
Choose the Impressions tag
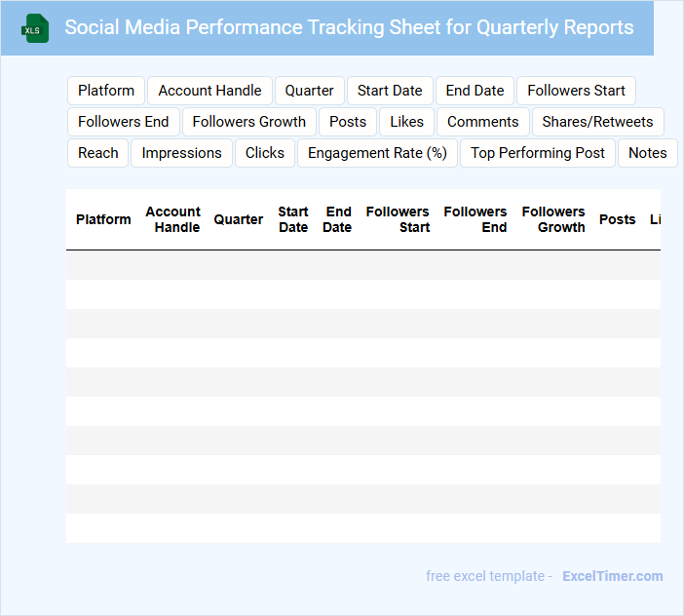[182, 153]
